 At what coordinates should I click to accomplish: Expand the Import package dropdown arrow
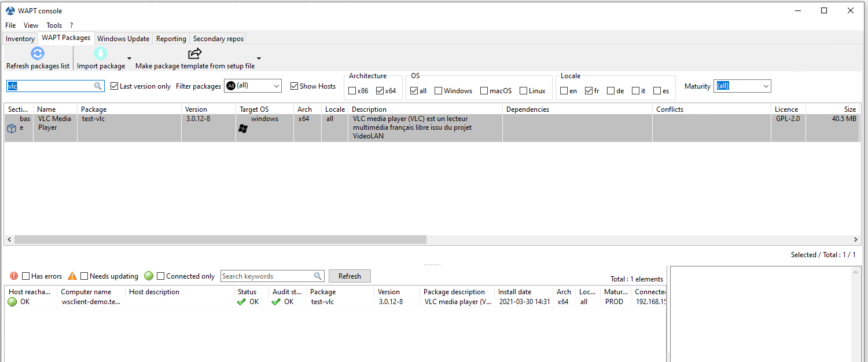pyautogui.click(x=130, y=58)
